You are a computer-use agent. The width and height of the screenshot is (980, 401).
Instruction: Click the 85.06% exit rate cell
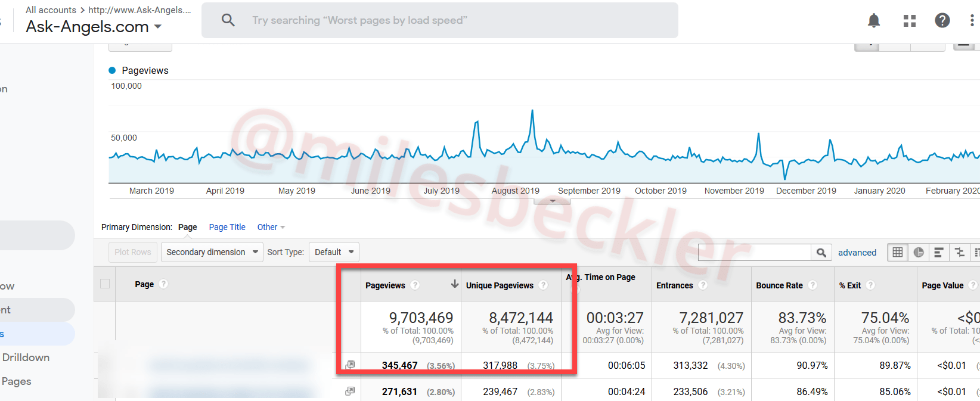click(895, 391)
